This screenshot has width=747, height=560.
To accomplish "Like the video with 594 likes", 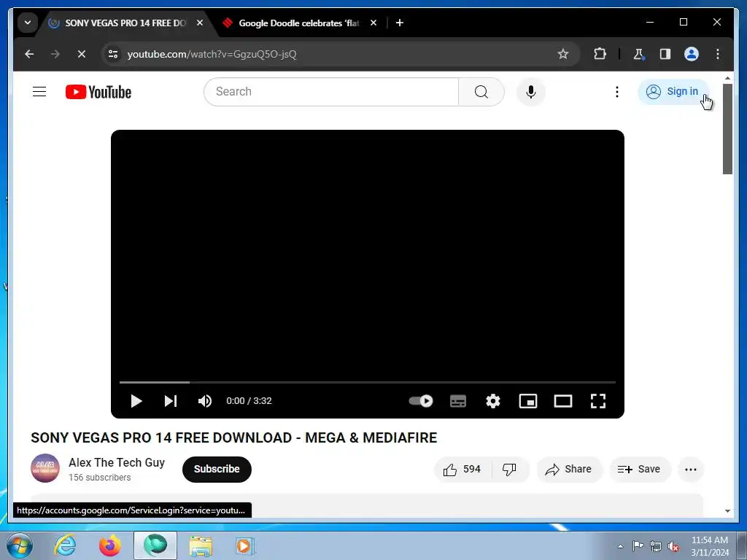I will tap(462, 470).
